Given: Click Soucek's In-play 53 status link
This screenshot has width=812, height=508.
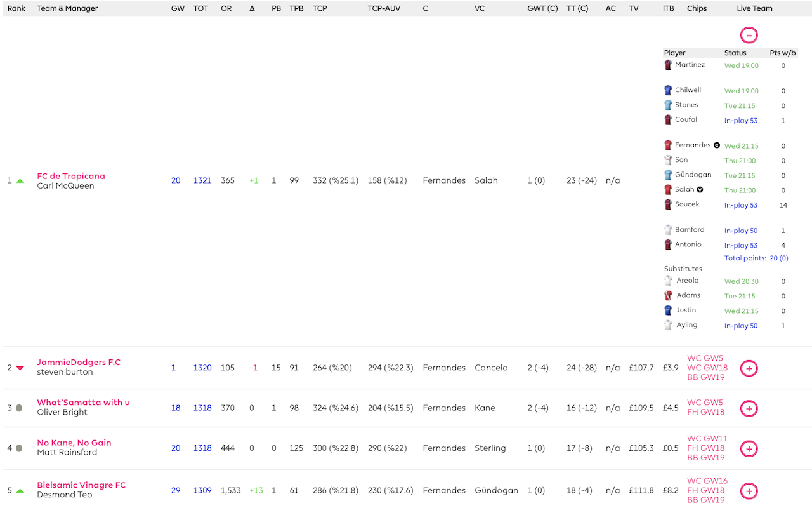Looking at the screenshot, I should (740, 204).
